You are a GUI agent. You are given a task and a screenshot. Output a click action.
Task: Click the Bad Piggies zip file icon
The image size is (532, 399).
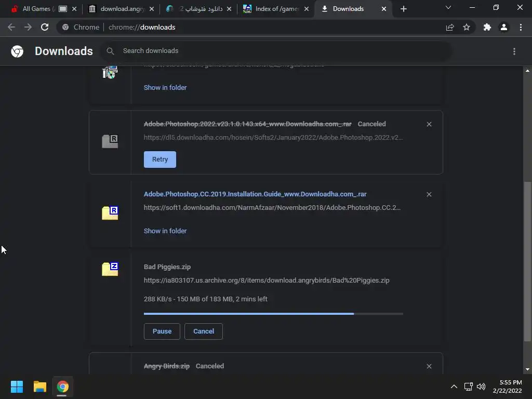click(110, 269)
